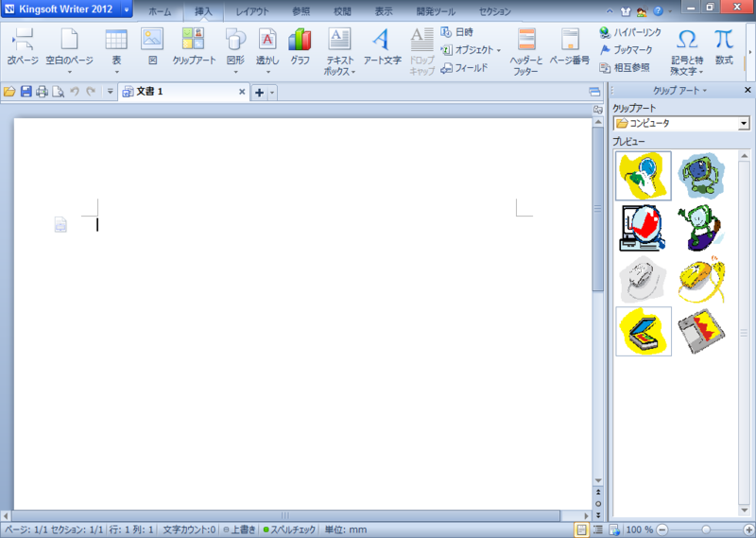Screen dimensions: 756x538
Task: Open print preview icon
Action: point(59,92)
